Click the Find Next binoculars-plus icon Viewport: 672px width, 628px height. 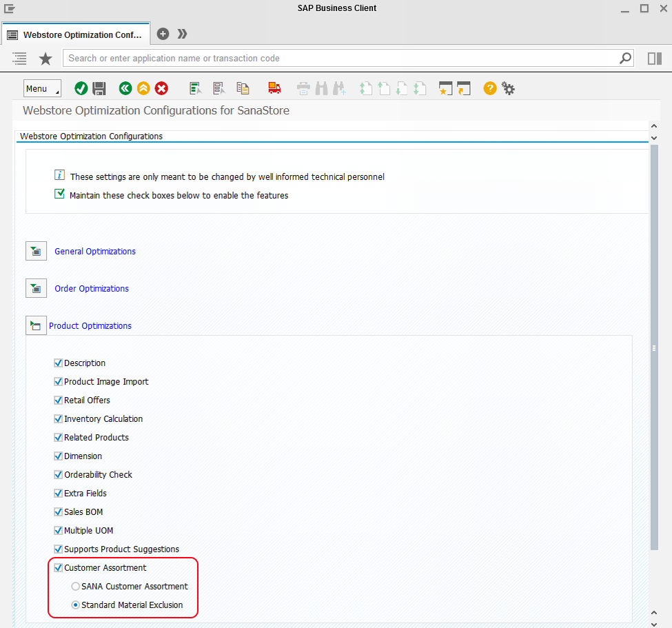click(339, 89)
